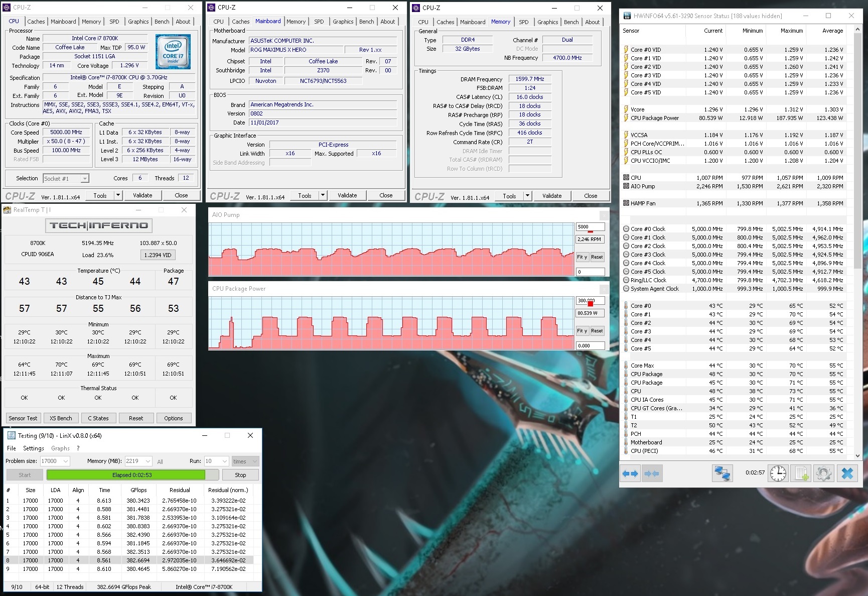Click the 1.2394 VID button in RealTemp
The image size is (868, 596).
pyautogui.click(x=158, y=255)
